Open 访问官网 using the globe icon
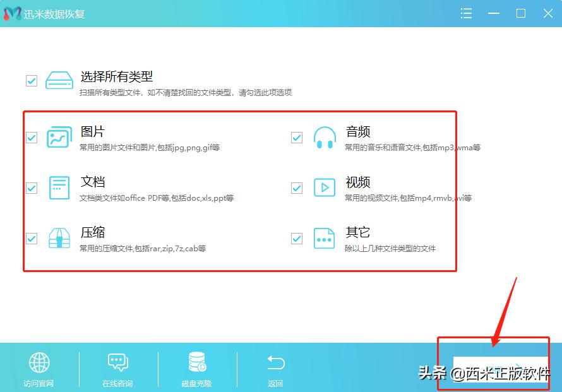Screen dimensions: 562x392 pos(39,363)
